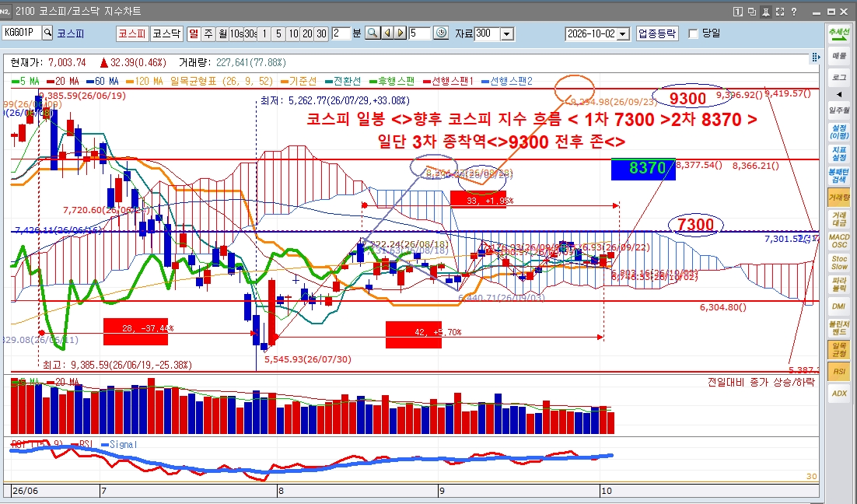Select the 10 minute interval button

[x=293, y=33]
